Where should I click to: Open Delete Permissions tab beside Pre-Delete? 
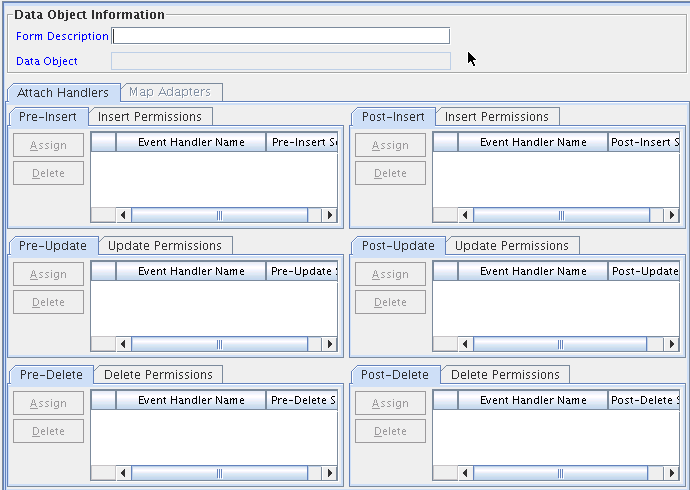[x=158, y=374]
